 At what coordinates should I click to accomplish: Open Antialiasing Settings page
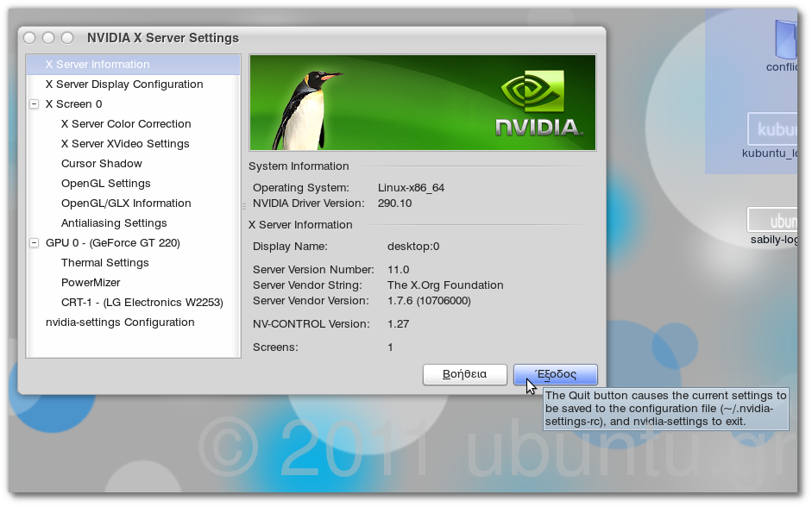114,223
